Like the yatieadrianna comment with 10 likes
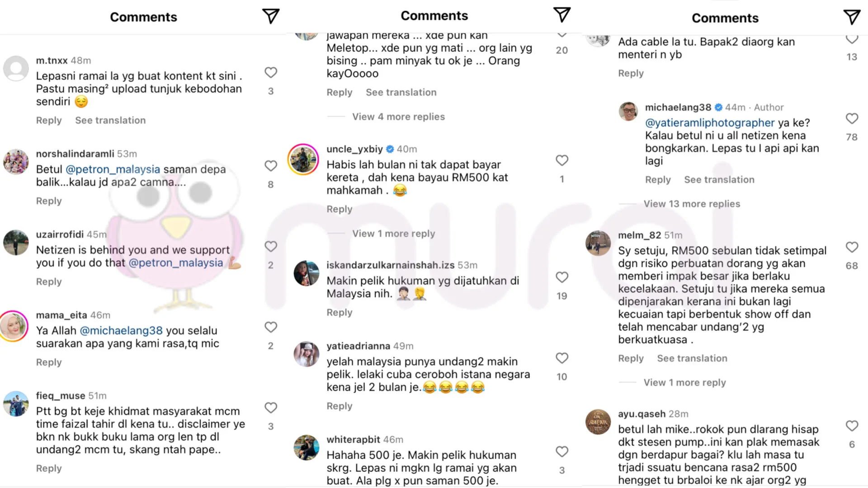This screenshot has width=868, height=488. 561,358
